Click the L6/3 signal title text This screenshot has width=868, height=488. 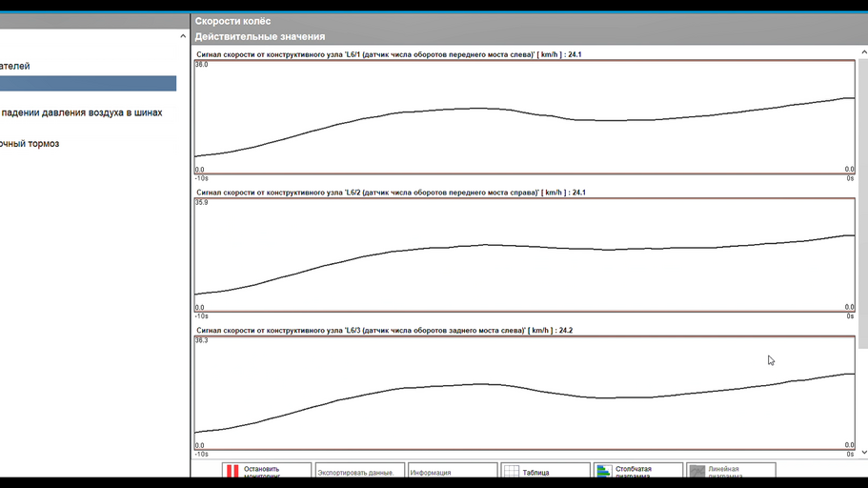[x=385, y=330]
